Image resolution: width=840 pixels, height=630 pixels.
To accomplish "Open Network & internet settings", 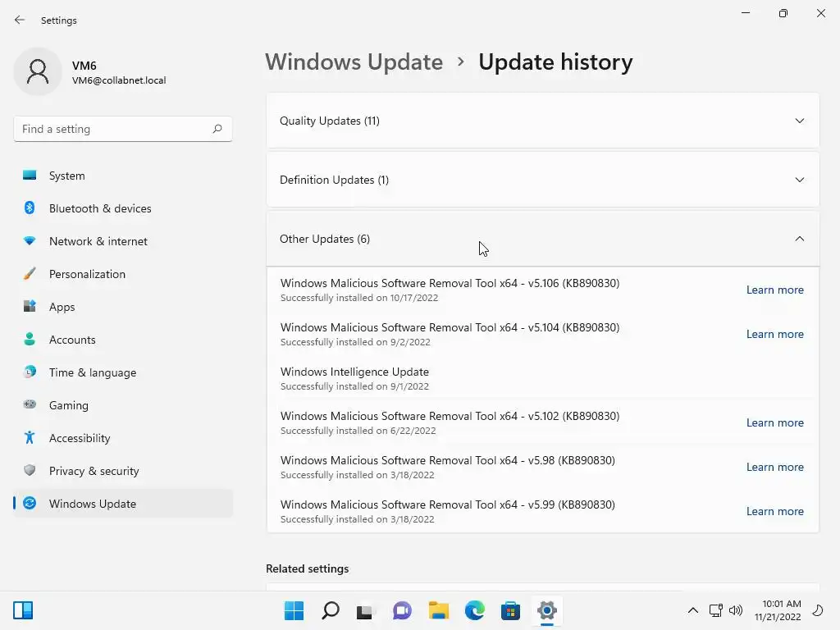I will pyautogui.click(x=123, y=241).
